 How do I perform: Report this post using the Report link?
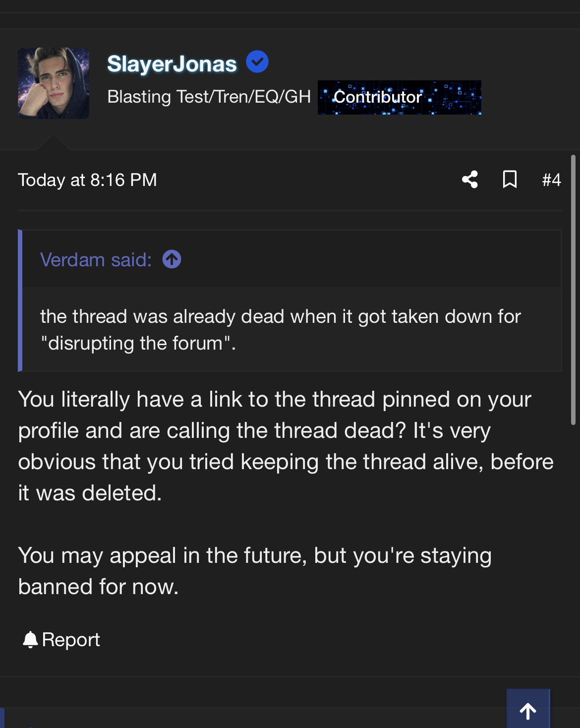click(71, 640)
